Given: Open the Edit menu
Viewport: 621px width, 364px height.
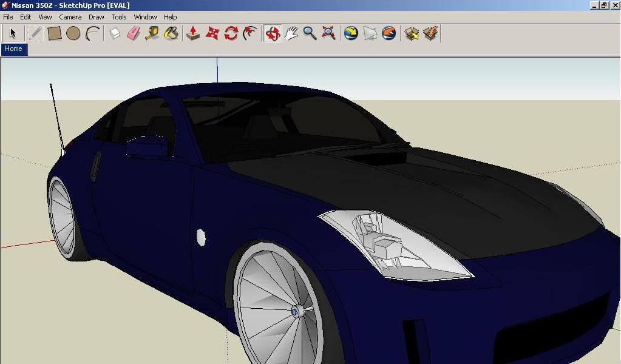Looking at the screenshot, I should click(25, 17).
